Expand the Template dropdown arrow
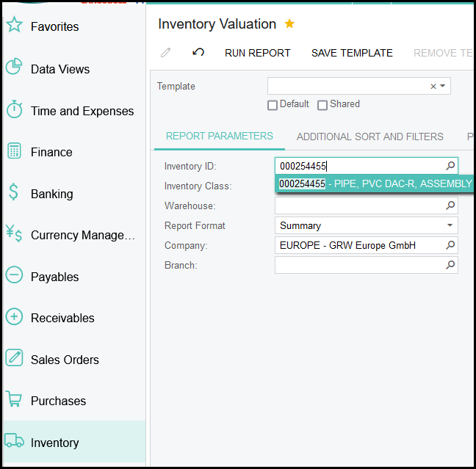 click(x=443, y=87)
